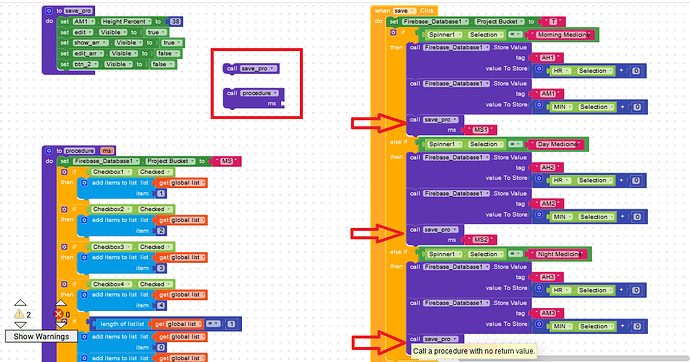The image size is (690, 362).
Task: Click the 'get global list' block under Checkbox2
Action: [x=181, y=220]
